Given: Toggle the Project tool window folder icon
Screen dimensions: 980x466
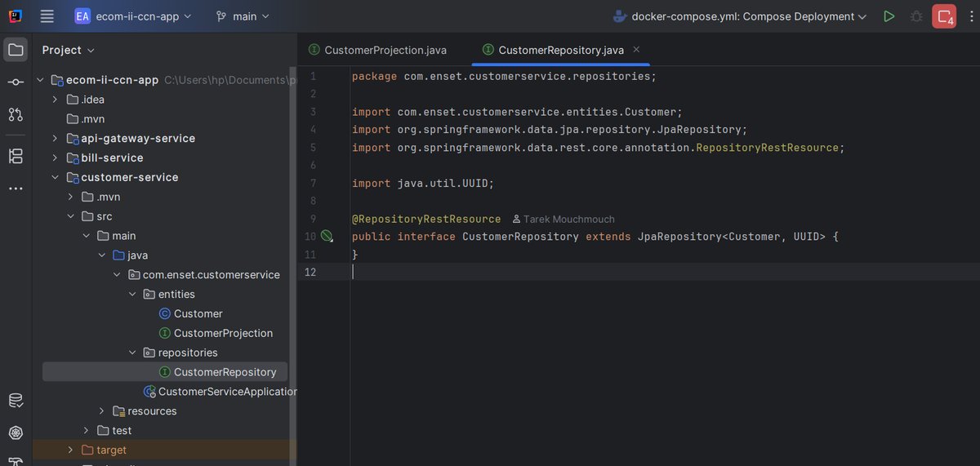Looking at the screenshot, I should (16, 50).
